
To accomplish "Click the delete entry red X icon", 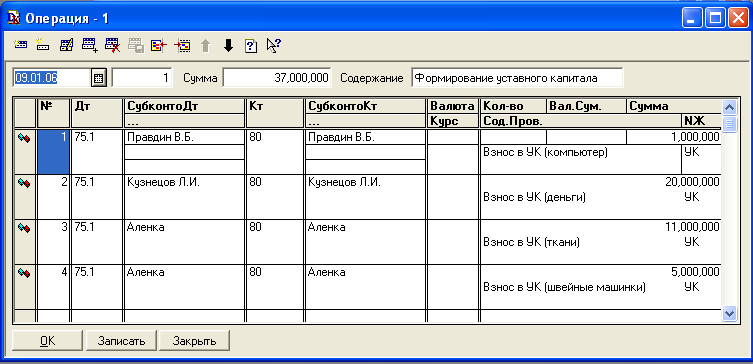I will (113, 45).
